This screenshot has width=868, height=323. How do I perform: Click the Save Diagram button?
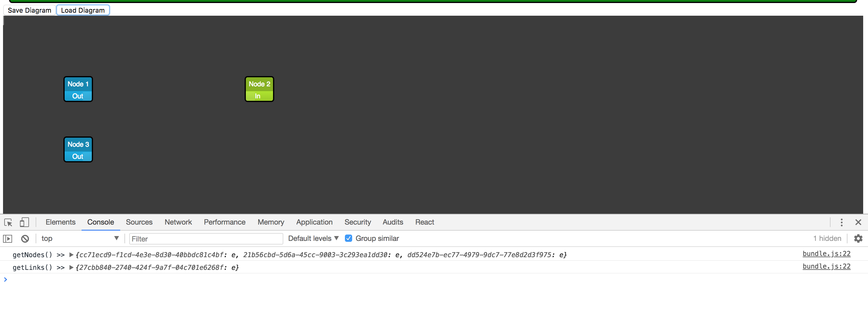coord(29,10)
